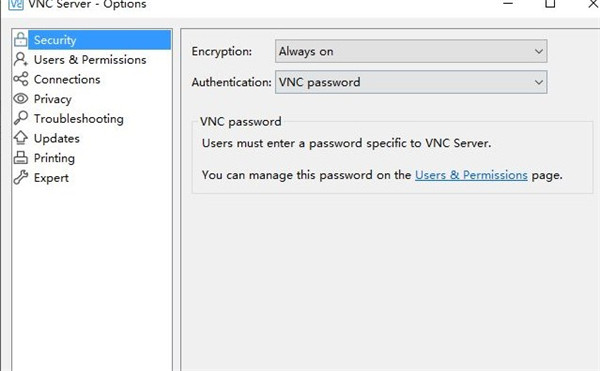Viewport: 600px width, 371px height.
Task: Click the Updates arrow icon
Action: click(x=21, y=138)
